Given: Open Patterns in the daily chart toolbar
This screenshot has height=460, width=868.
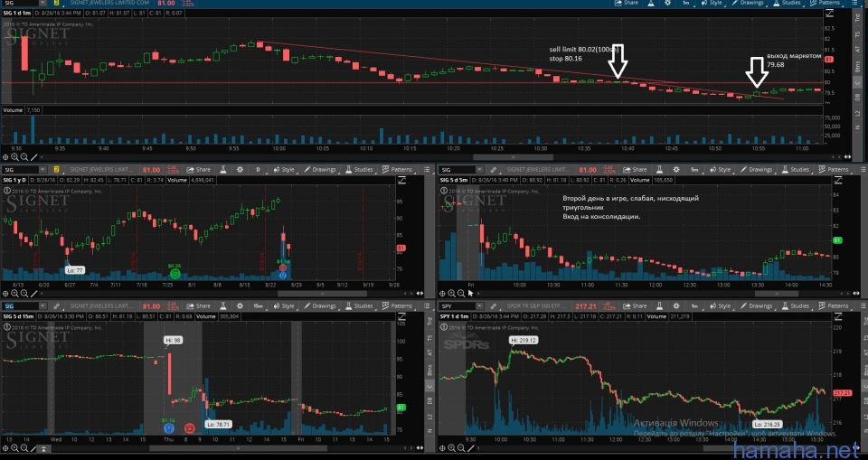Looking at the screenshot, I should [x=397, y=169].
